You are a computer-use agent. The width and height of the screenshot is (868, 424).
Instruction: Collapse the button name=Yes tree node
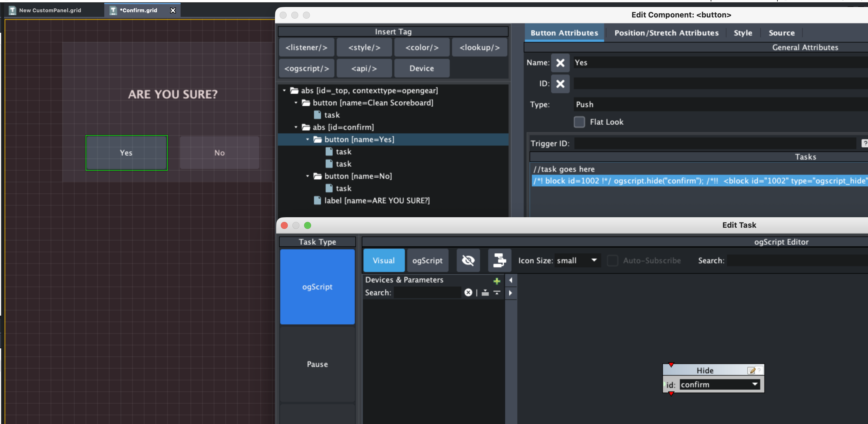[x=307, y=139]
